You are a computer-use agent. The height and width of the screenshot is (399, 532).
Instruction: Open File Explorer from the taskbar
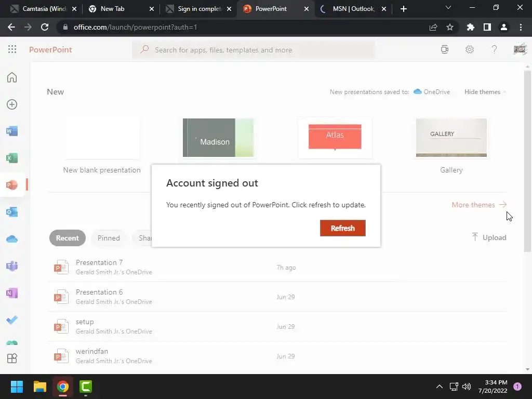(39, 387)
